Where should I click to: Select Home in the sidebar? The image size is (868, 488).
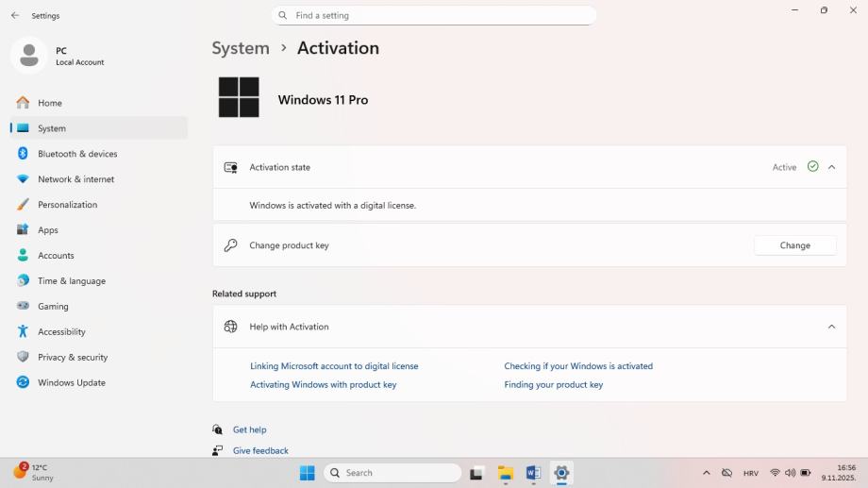[x=98, y=103]
